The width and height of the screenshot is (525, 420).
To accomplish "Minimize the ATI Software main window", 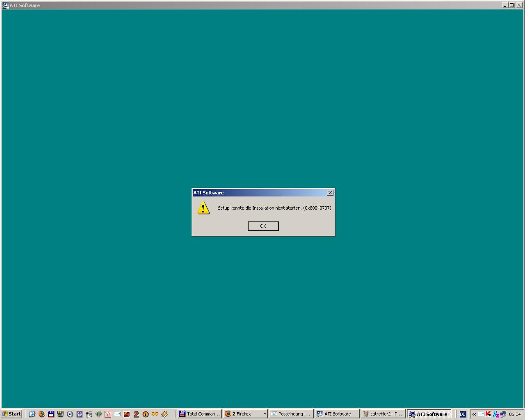I will pyautogui.click(x=505, y=5).
